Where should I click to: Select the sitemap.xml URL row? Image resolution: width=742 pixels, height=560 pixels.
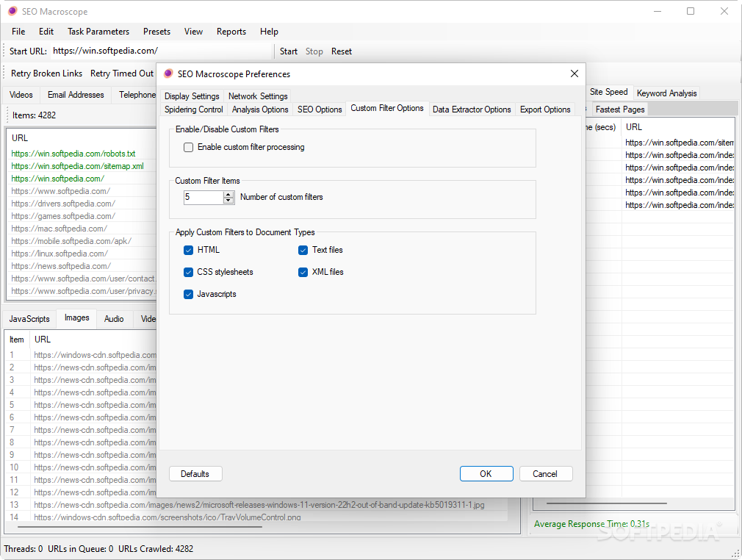click(83, 166)
